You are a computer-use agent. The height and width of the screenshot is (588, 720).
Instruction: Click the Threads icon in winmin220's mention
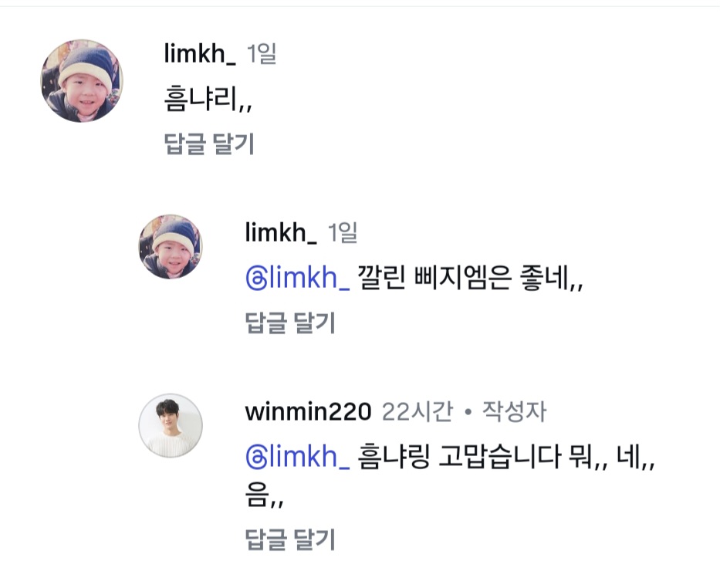254,458
